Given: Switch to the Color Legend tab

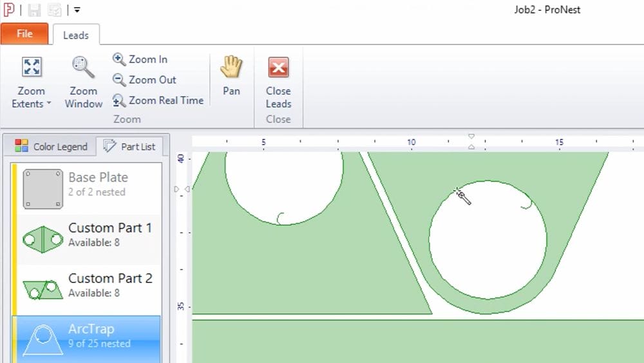Looking at the screenshot, I should point(51,146).
